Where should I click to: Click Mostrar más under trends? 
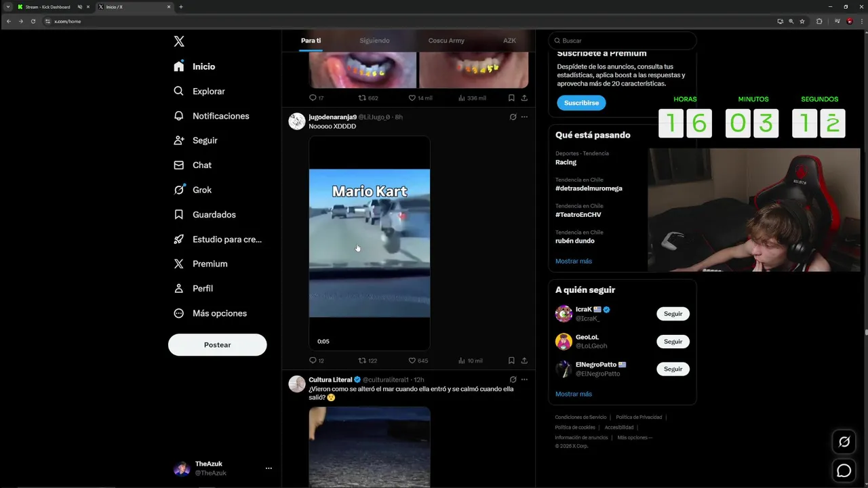point(574,261)
